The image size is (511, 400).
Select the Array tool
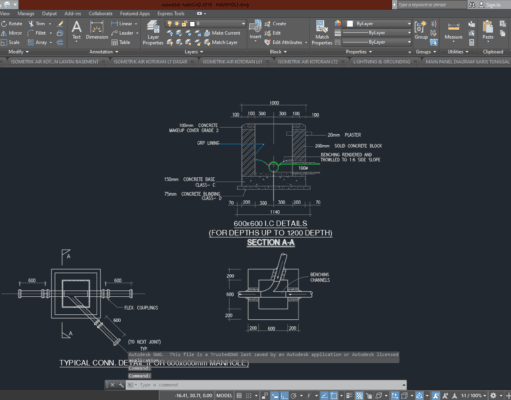pyautogui.click(x=37, y=42)
